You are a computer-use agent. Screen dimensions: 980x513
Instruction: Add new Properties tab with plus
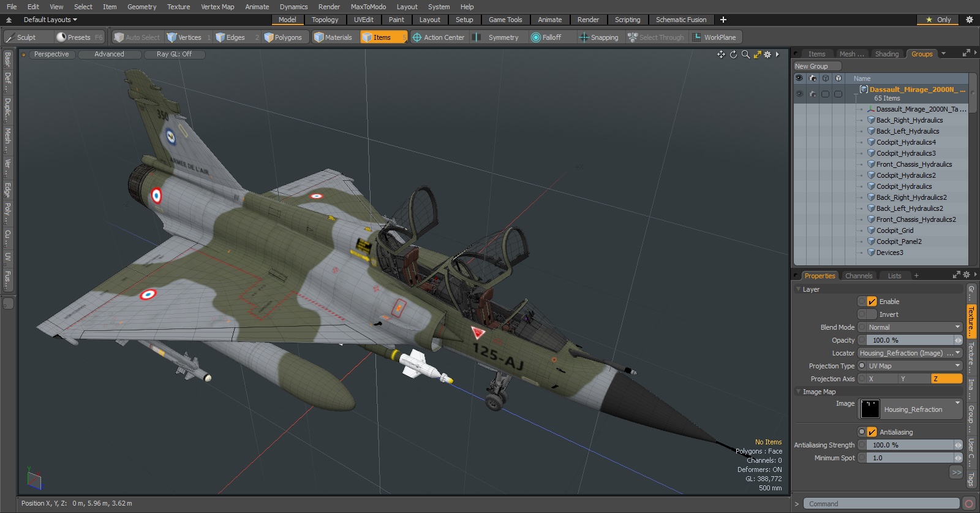(916, 276)
